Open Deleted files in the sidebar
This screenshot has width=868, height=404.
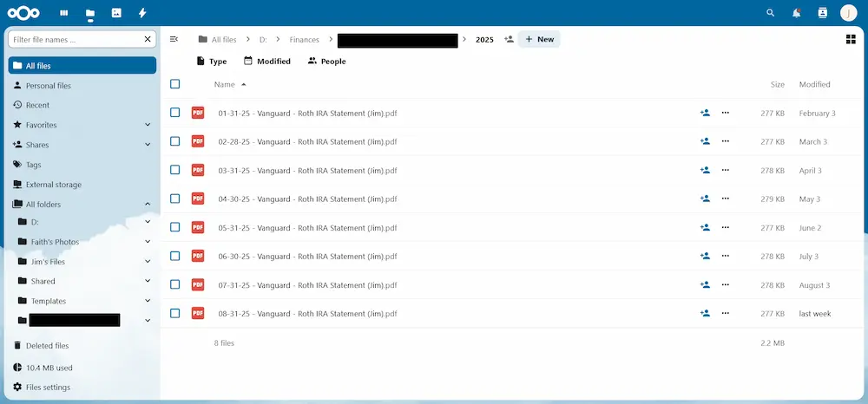coord(82,345)
